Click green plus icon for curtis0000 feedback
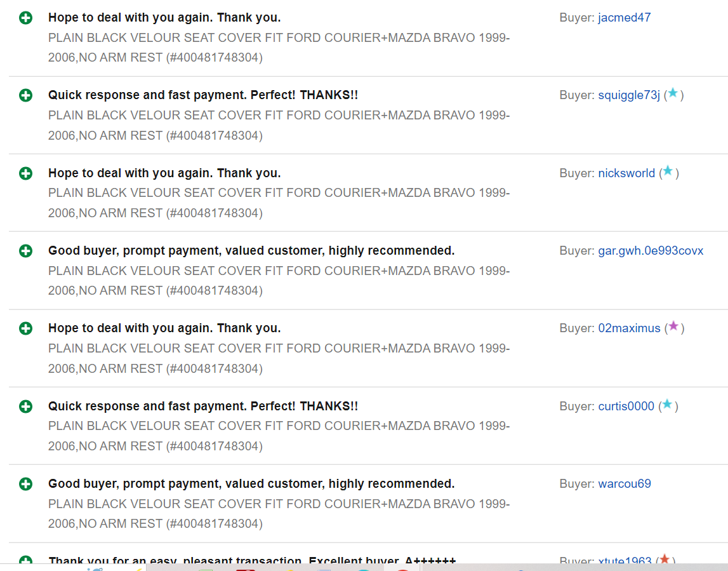Screen dimensions: 728x571 (x=25, y=406)
